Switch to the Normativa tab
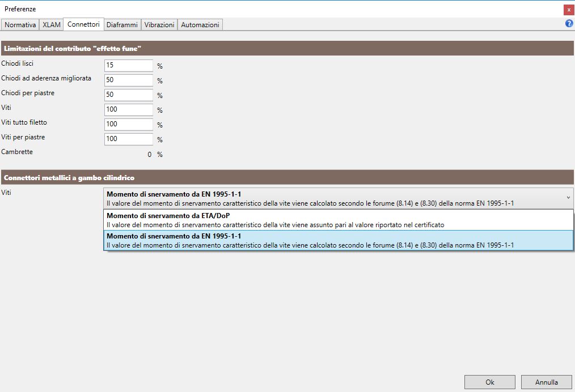 coord(20,24)
